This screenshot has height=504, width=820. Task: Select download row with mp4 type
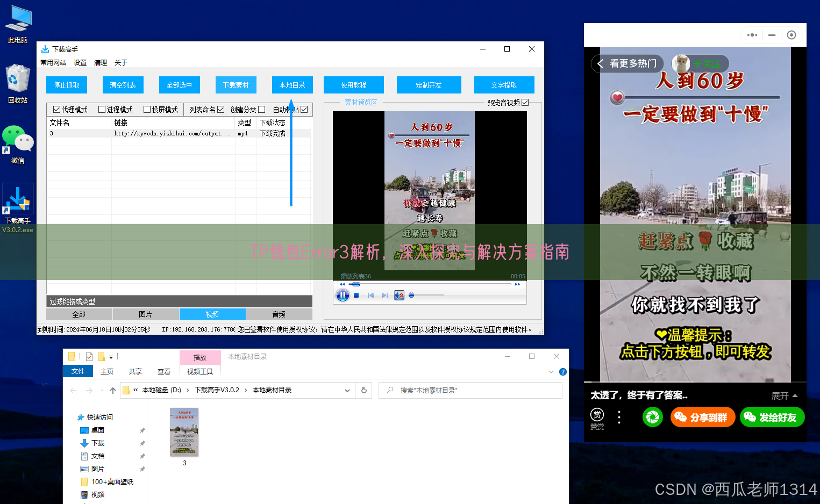179,133
